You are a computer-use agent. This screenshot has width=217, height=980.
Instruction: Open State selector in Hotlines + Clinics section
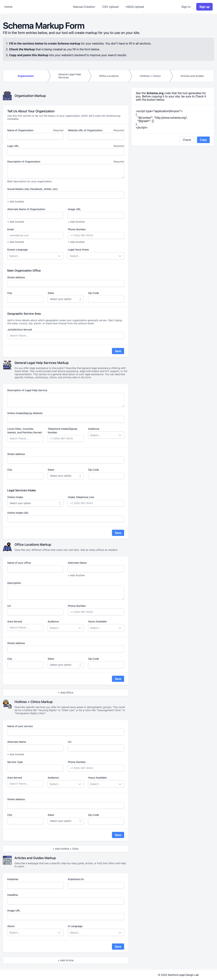(x=66, y=821)
